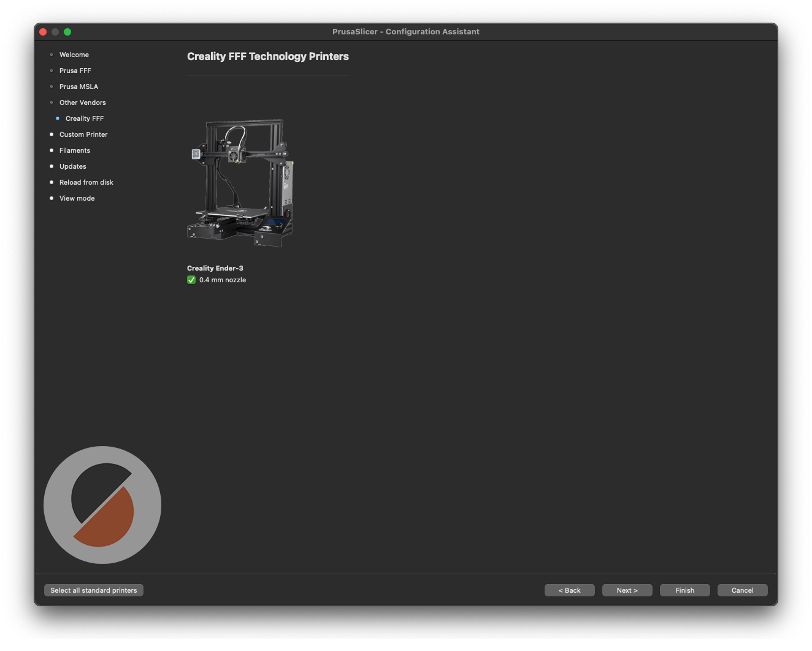Go back with the Back button
Image resolution: width=812 pixels, height=651 pixels.
[570, 590]
